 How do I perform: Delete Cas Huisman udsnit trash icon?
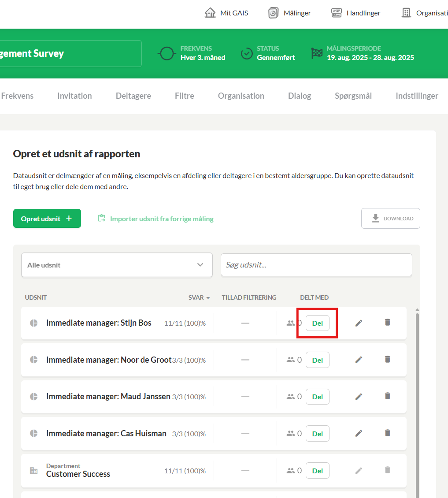387,433
